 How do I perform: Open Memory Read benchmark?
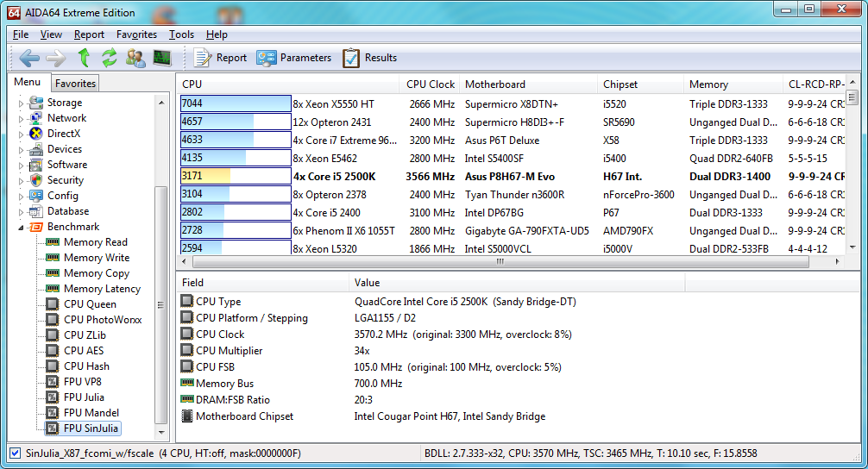95,242
